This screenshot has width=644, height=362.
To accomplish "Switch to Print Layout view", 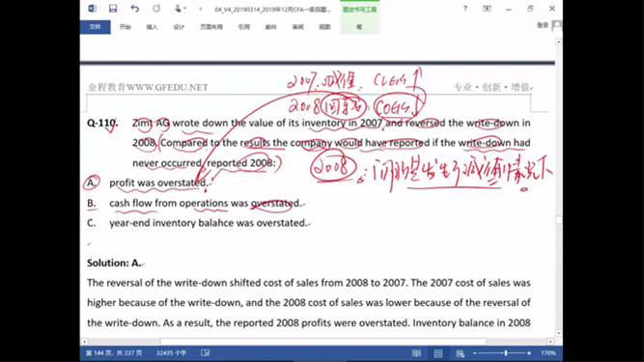I will (x=438, y=353).
